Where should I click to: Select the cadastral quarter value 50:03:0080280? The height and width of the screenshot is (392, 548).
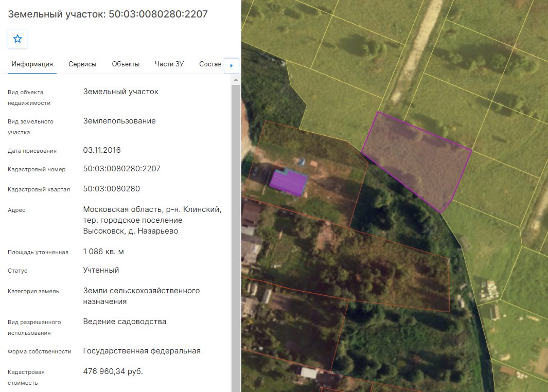click(112, 189)
